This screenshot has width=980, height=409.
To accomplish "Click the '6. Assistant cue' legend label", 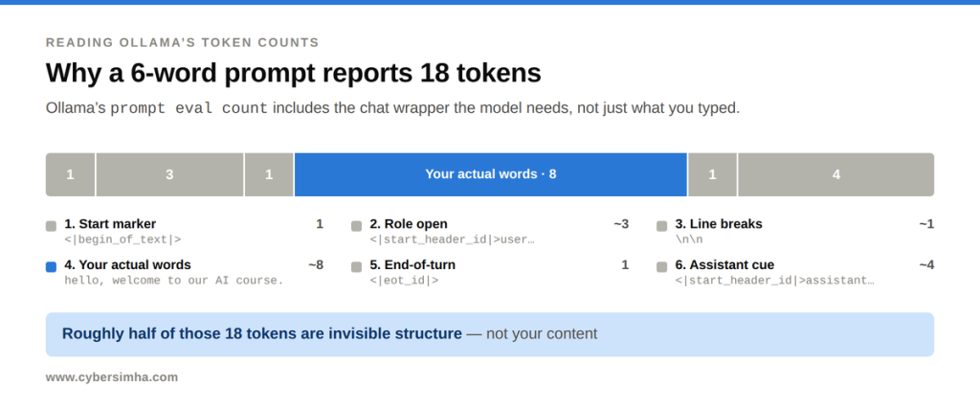I will click(724, 265).
